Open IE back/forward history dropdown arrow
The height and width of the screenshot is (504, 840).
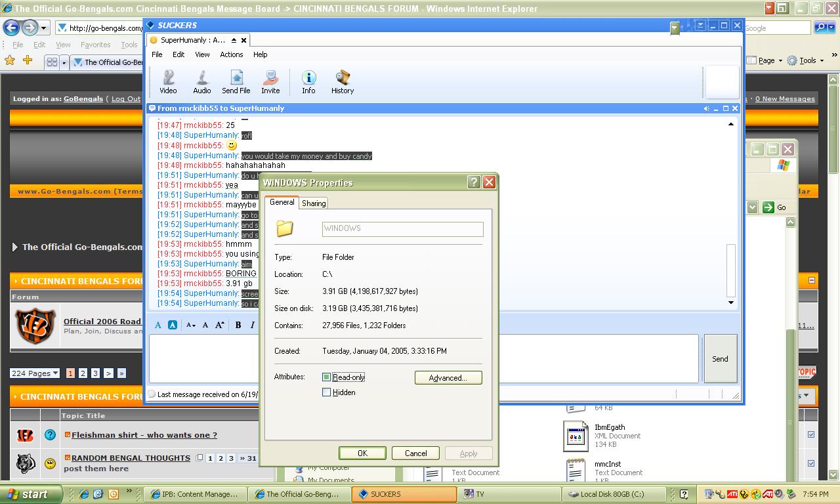pyautogui.click(x=44, y=28)
